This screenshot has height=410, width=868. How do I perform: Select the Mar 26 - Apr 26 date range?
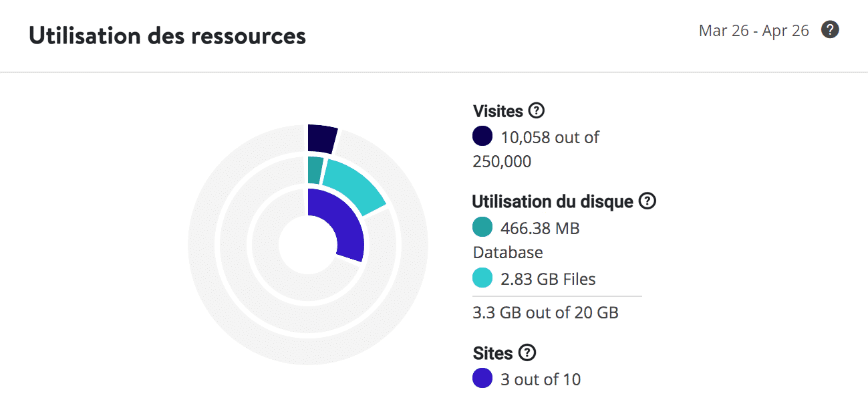point(754,30)
